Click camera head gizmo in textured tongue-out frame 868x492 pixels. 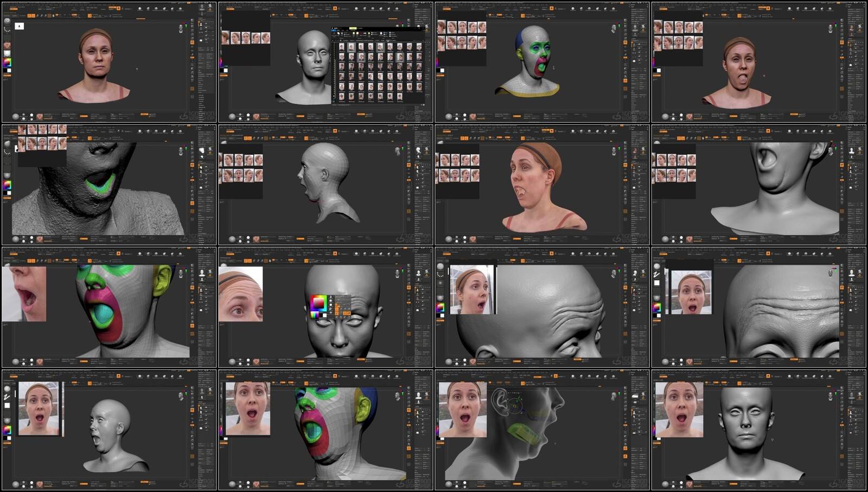point(830,28)
